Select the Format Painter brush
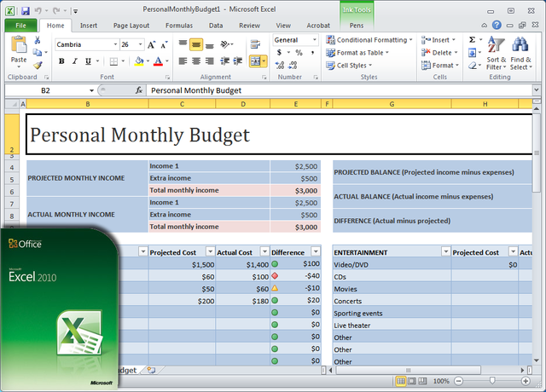 38,65
